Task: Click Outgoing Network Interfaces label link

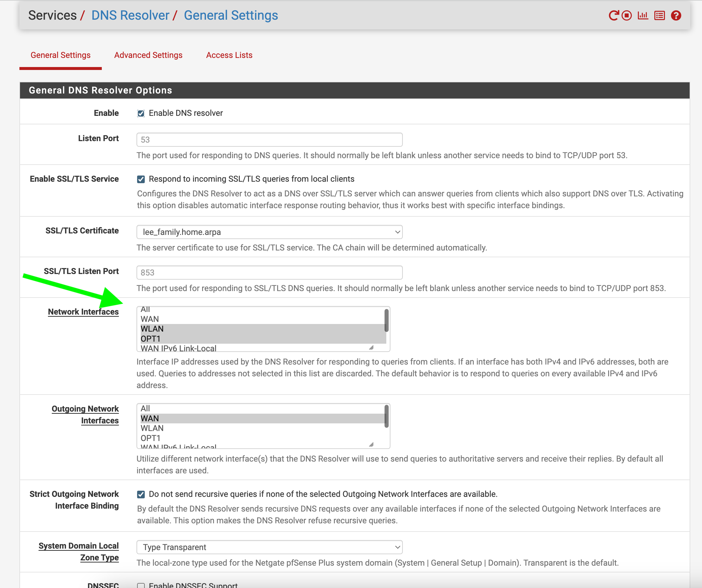Action: click(85, 415)
